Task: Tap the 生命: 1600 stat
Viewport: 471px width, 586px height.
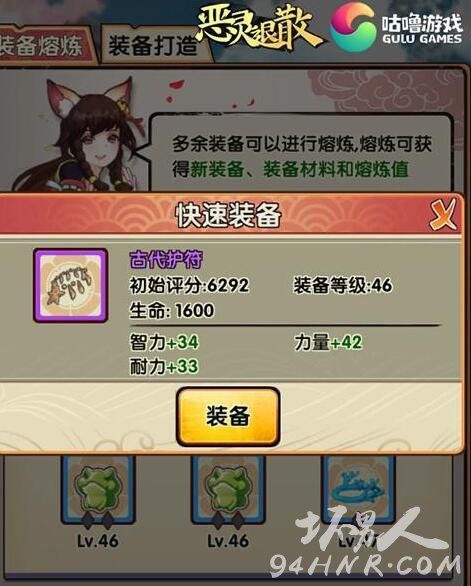Action: click(x=172, y=311)
